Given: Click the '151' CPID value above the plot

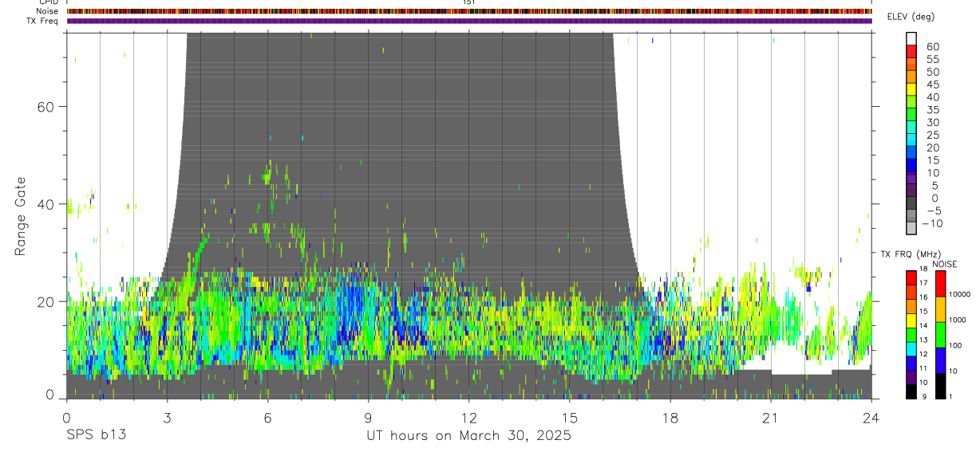Looking at the screenshot, I should coord(469,2).
